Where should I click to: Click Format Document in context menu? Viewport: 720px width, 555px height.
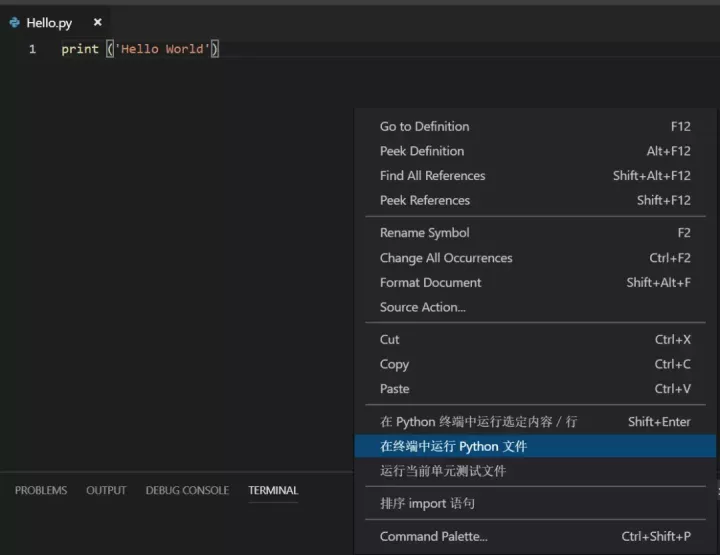pos(430,283)
